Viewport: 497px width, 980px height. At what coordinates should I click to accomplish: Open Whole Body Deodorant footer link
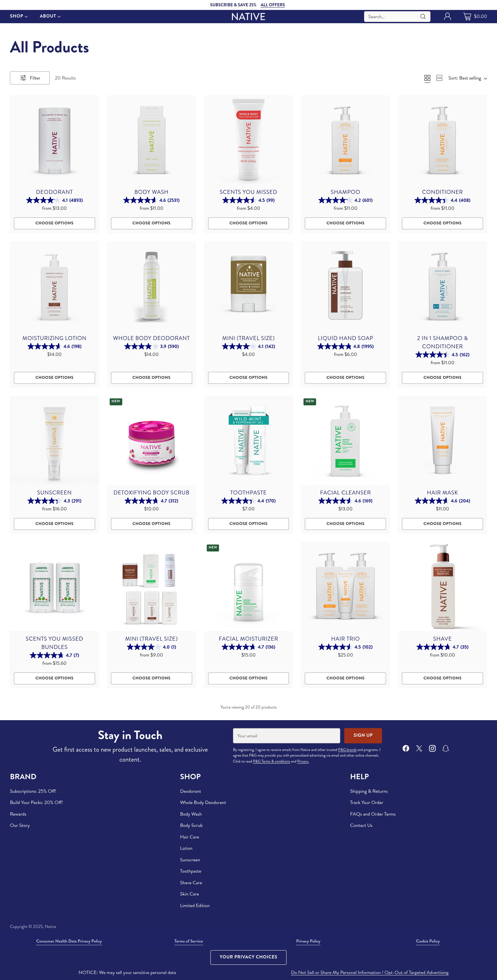203,802
